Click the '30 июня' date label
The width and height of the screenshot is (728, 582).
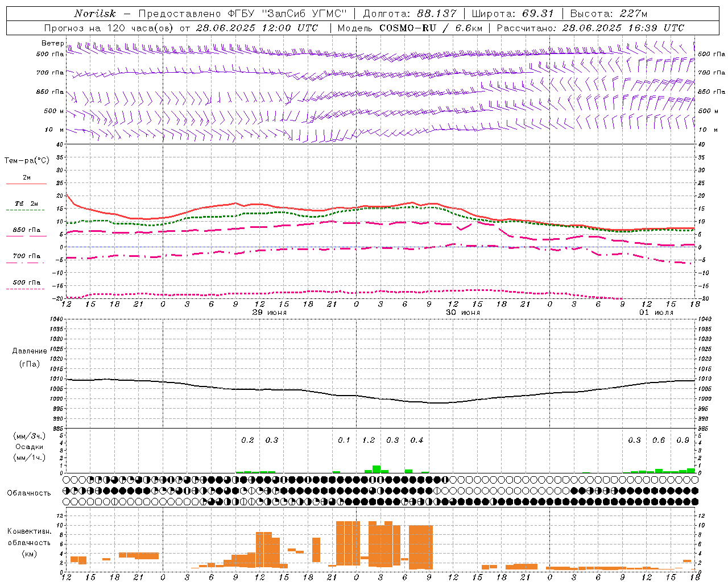[x=463, y=313]
